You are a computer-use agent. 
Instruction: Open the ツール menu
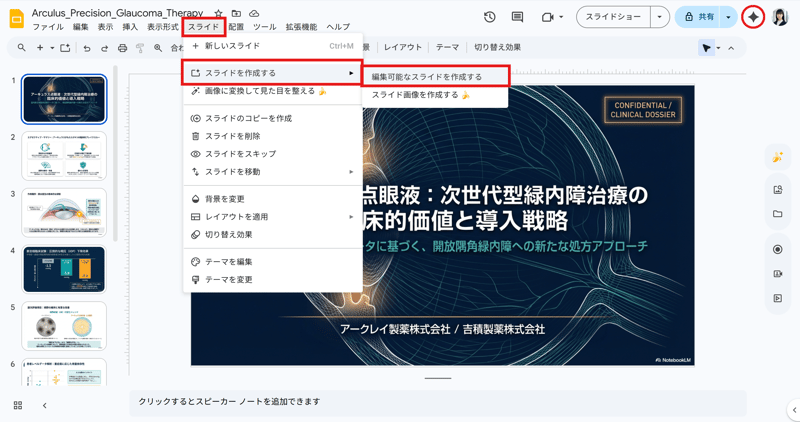[264, 27]
